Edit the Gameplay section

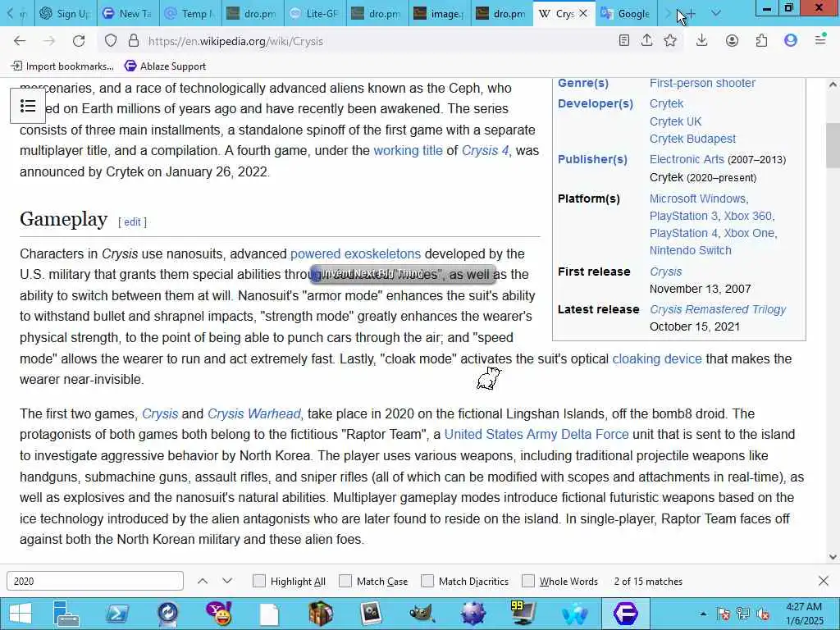click(132, 221)
